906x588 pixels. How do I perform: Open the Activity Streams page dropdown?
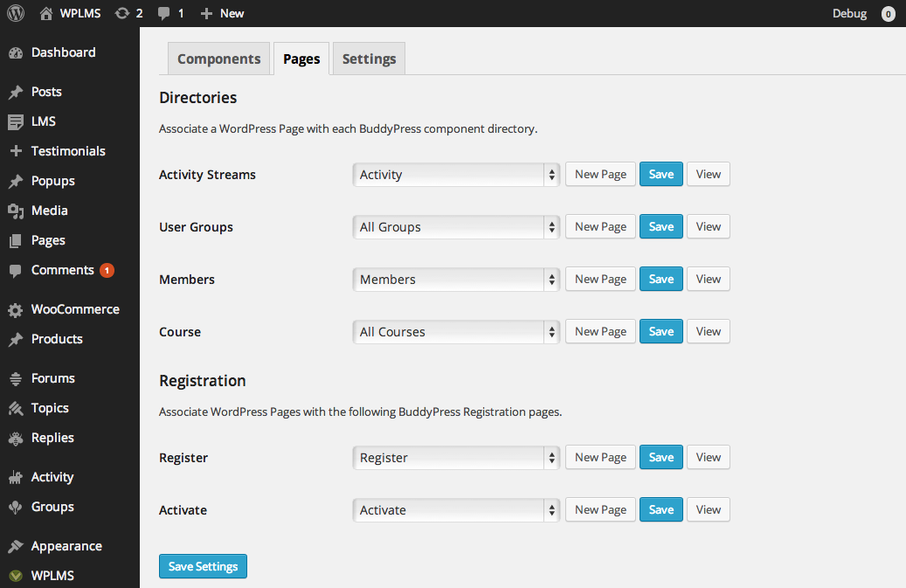pyautogui.click(x=456, y=175)
